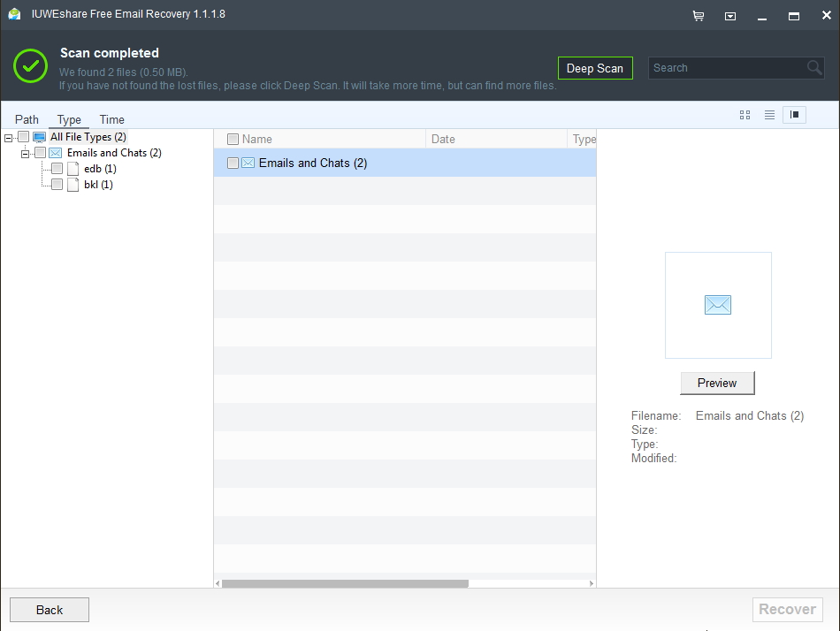This screenshot has height=631, width=840.
Task: Click the envelope thumbnail in preview pane
Action: click(x=718, y=305)
